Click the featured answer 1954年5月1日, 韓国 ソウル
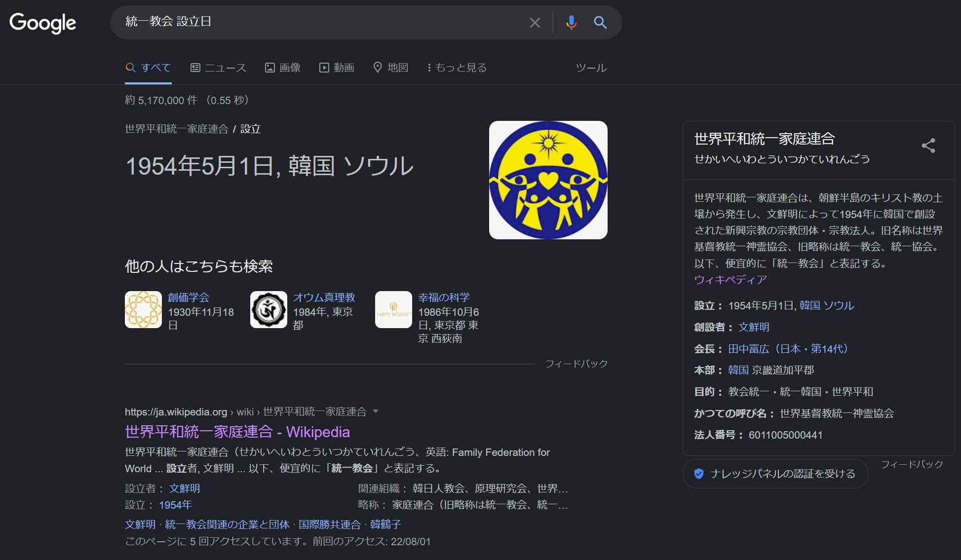The image size is (961, 560). (x=269, y=166)
